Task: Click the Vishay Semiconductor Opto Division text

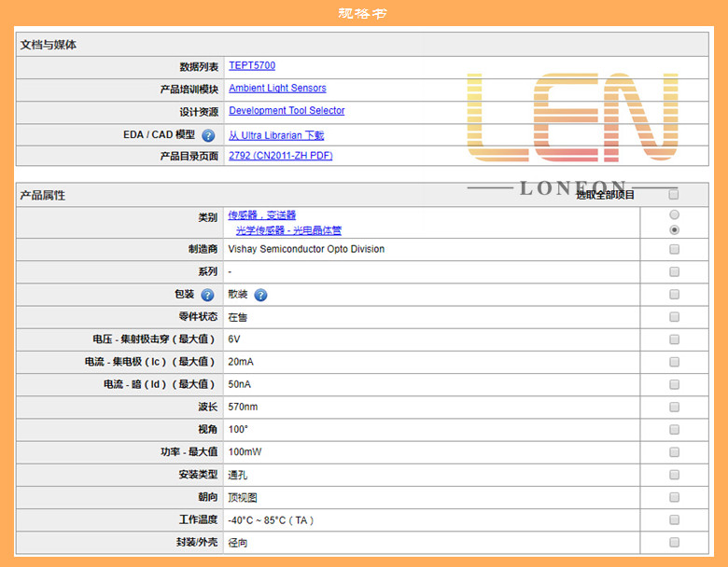Action: pyautogui.click(x=306, y=249)
